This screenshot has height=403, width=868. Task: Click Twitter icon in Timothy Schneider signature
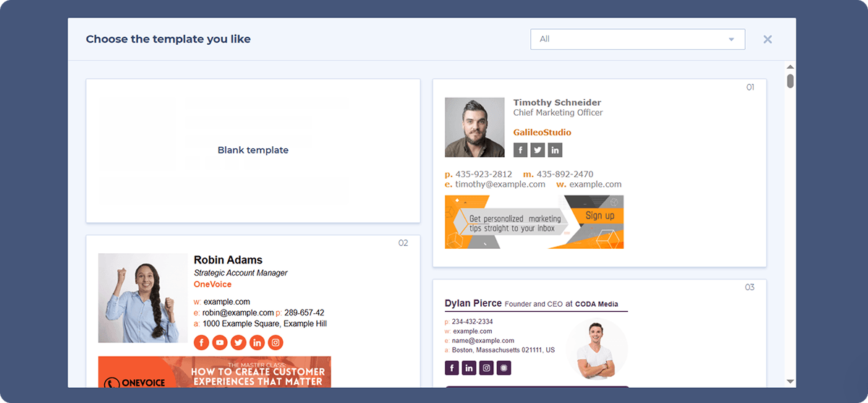coord(537,150)
